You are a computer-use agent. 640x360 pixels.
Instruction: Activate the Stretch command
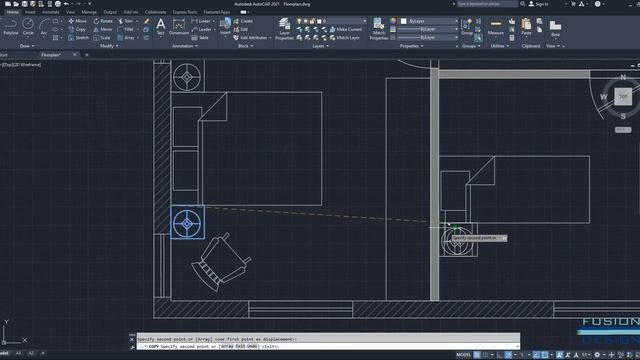[78, 38]
